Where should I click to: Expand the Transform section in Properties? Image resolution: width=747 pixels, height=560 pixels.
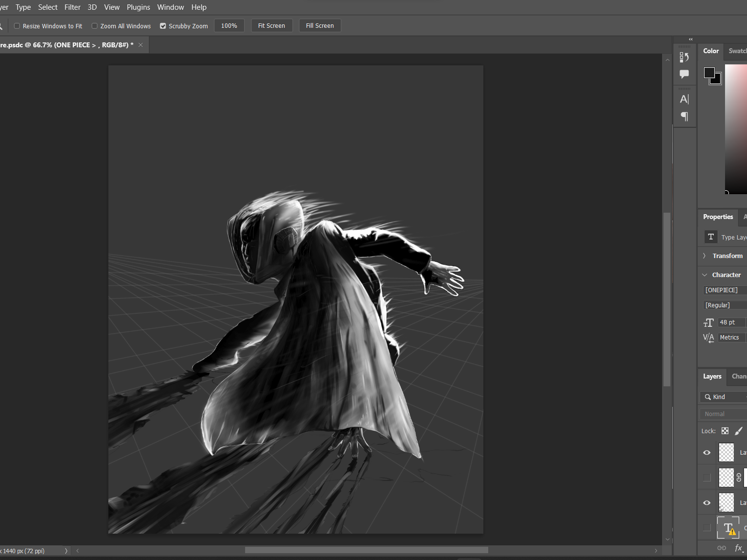tap(704, 256)
